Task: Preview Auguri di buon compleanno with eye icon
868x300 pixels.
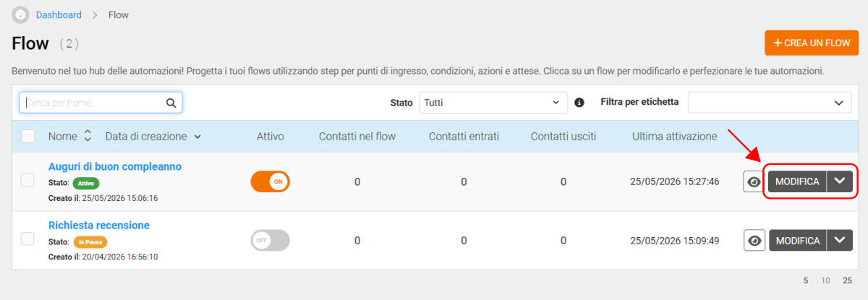Action: [x=754, y=182]
